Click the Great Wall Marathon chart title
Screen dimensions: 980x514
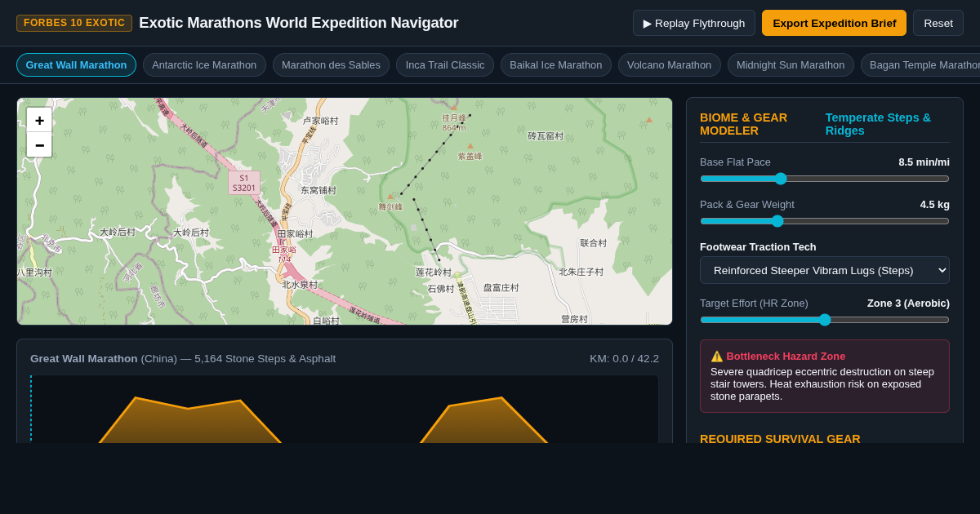click(183, 358)
